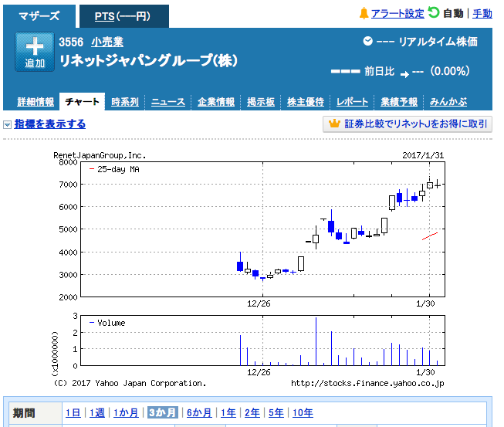The image size is (504, 427).
Task: Open the 時系列 tab
Action: point(125,102)
